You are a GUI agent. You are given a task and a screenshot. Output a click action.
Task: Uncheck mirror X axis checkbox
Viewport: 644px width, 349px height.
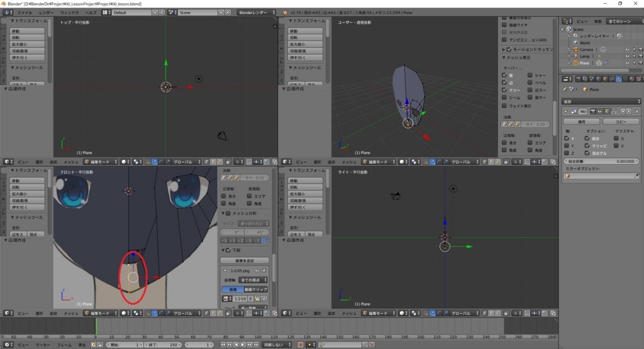click(x=567, y=138)
